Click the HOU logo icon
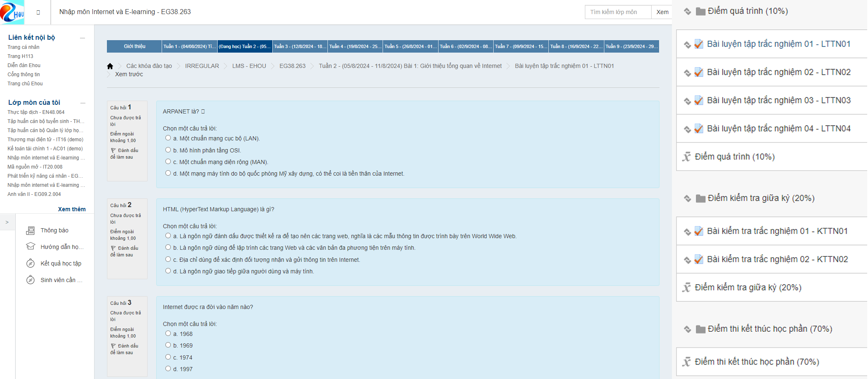Screen dimensions: 868x379 pos(12,12)
